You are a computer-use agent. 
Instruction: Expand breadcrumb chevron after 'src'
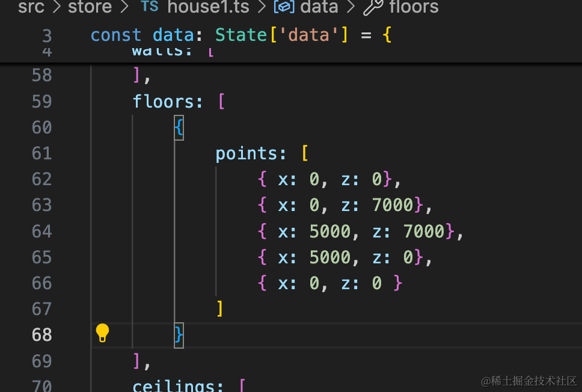pos(57,7)
